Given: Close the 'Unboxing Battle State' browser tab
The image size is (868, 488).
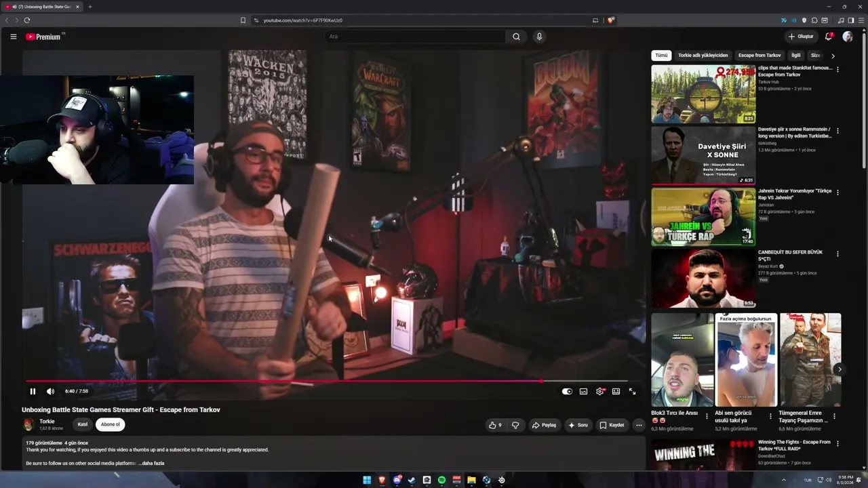Looking at the screenshot, I should (x=77, y=7).
